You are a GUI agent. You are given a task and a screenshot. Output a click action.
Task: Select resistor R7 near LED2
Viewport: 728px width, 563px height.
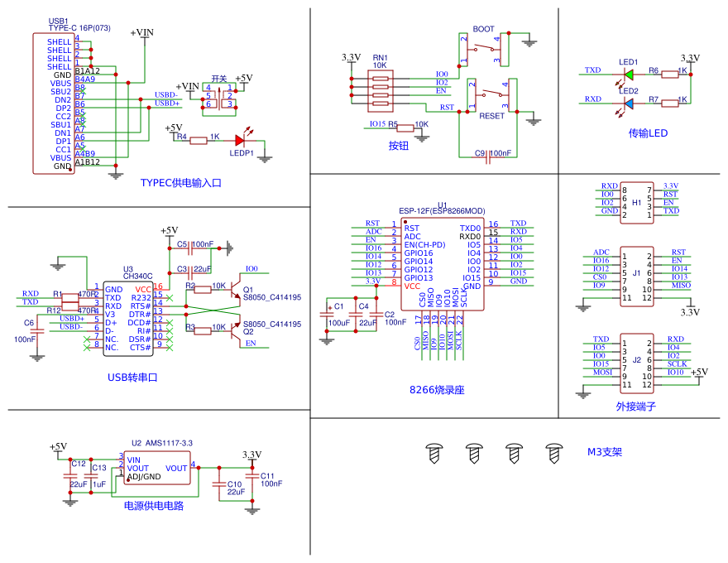[669, 103]
